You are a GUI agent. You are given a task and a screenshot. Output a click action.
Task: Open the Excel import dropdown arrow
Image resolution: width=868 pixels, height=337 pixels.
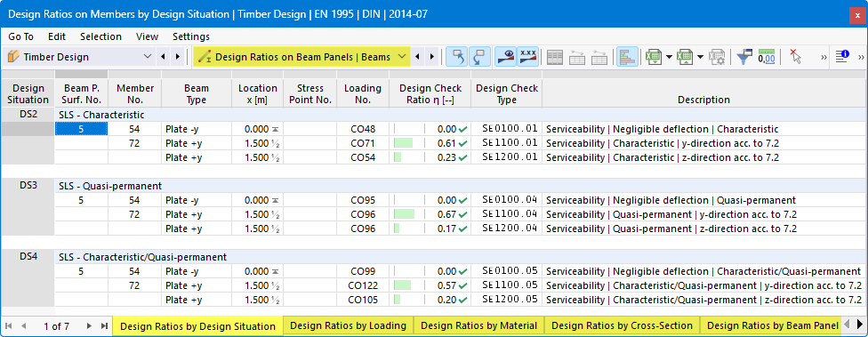pos(700,56)
